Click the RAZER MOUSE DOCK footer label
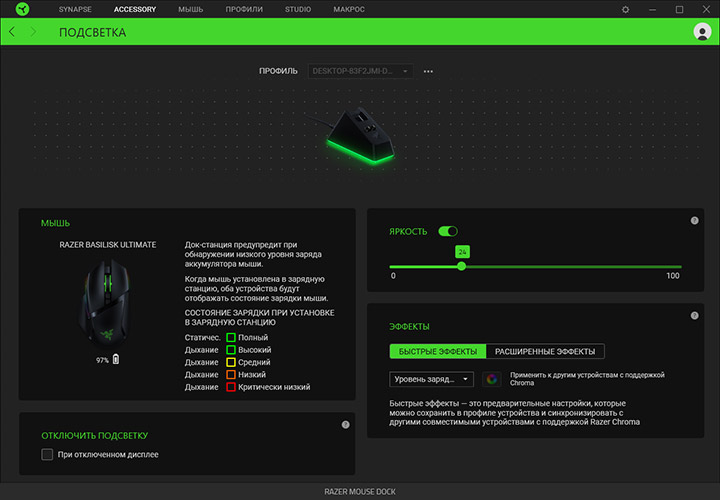Screen dimensions: 720x500 (360, 492)
